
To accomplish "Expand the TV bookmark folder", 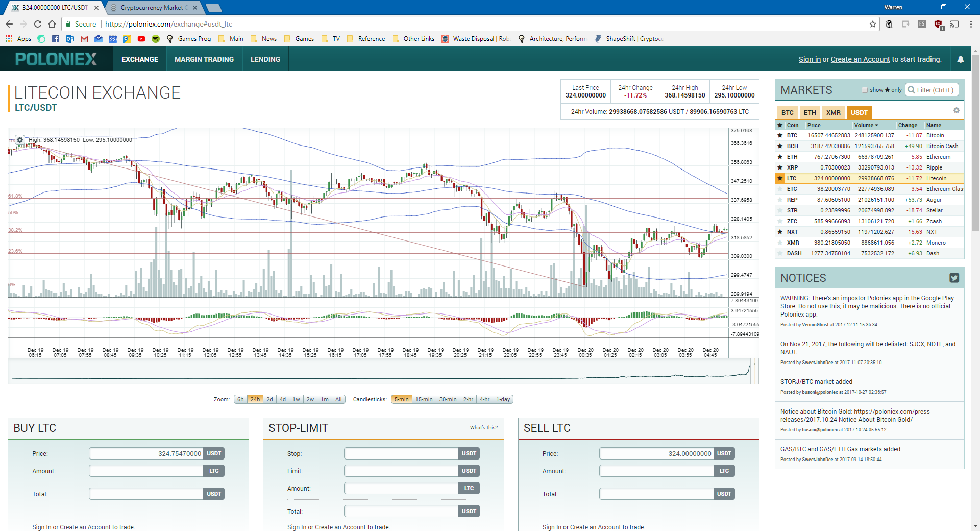I will coord(331,39).
